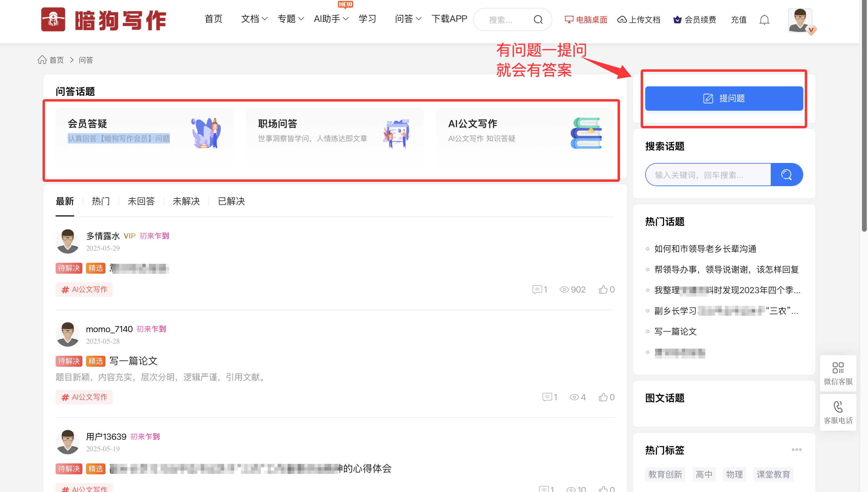Click 首页 breadcrumb link
Image resolution: width=868 pixels, height=492 pixels.
point(57,60)
